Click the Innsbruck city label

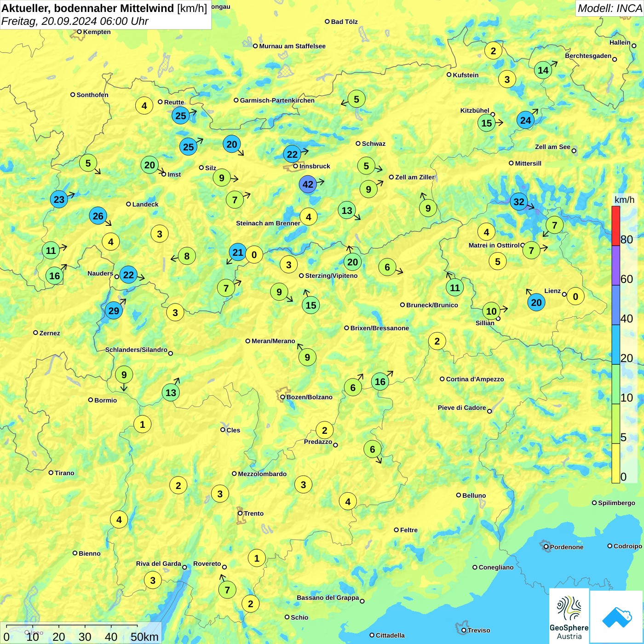click(x=315, y=166)
